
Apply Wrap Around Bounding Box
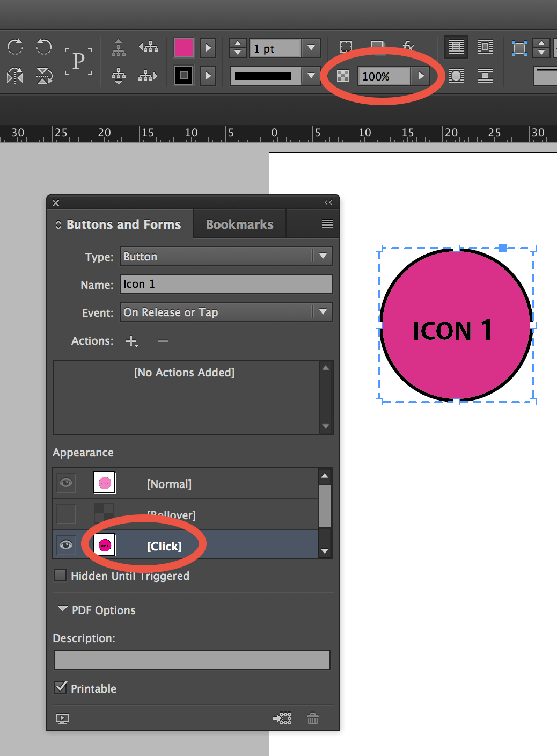(485, 47)
